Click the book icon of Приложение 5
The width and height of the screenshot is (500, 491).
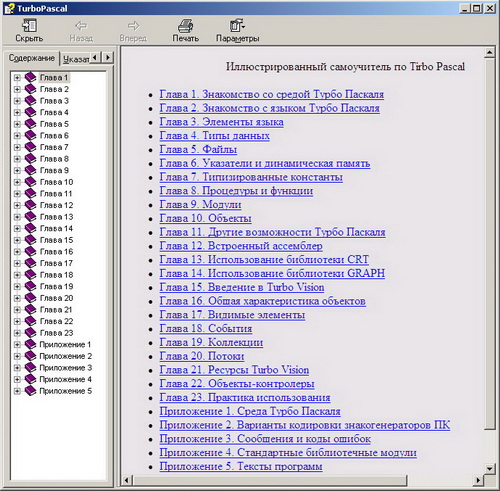[30, 391]
